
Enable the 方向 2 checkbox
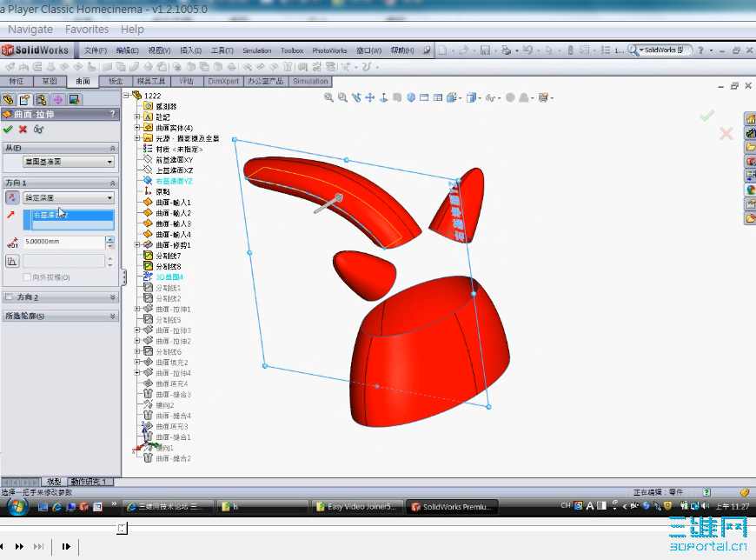pos(9,297)
